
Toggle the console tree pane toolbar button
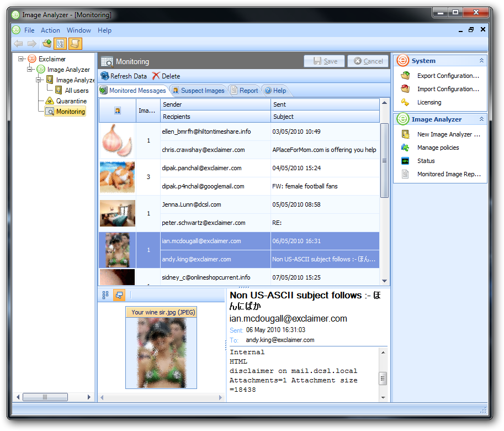coord(61,44)
